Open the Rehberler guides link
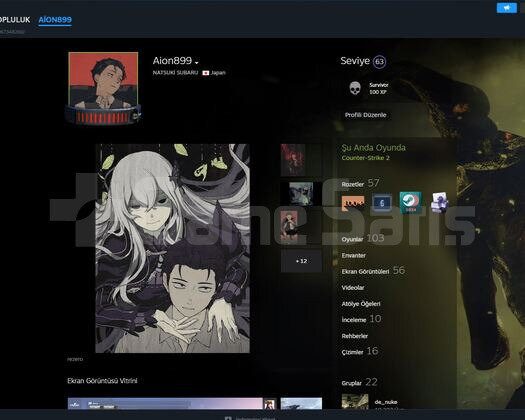The image size is (525, 420). 355,336
